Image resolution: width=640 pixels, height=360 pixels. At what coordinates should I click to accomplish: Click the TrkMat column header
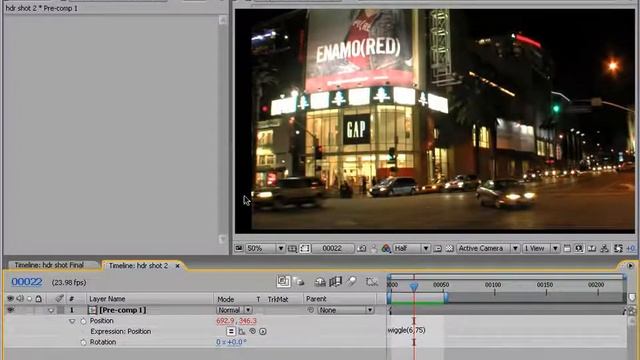pyautogui.click(x=278, y=299)
